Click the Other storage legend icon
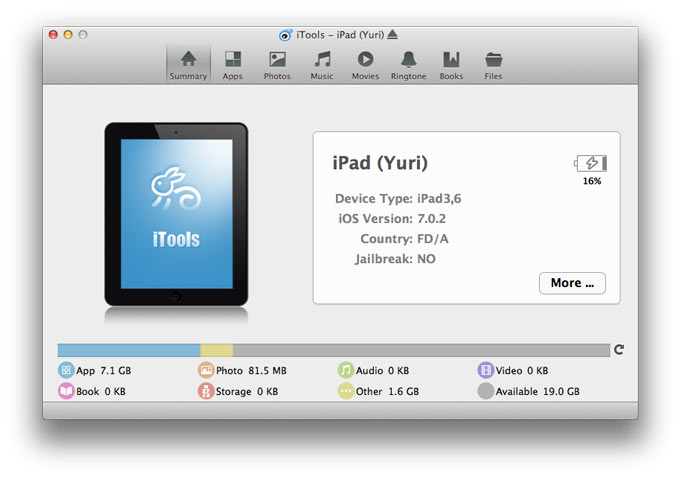 tap(346, 391)
